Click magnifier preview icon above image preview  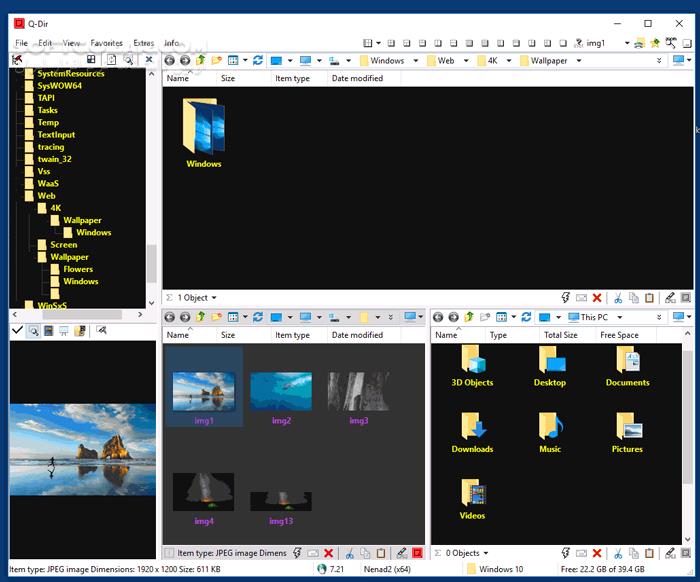[33, 330]
